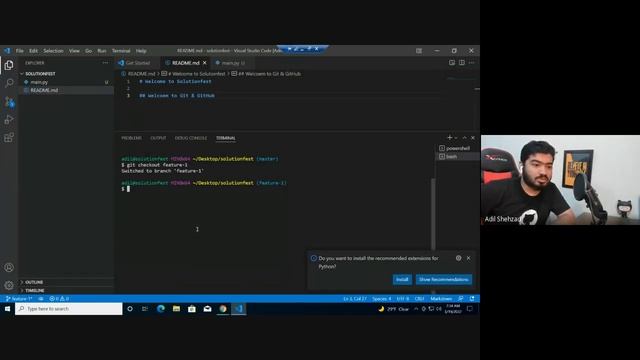Open Microsoft Edge from the taskbar

click(161, 309)
